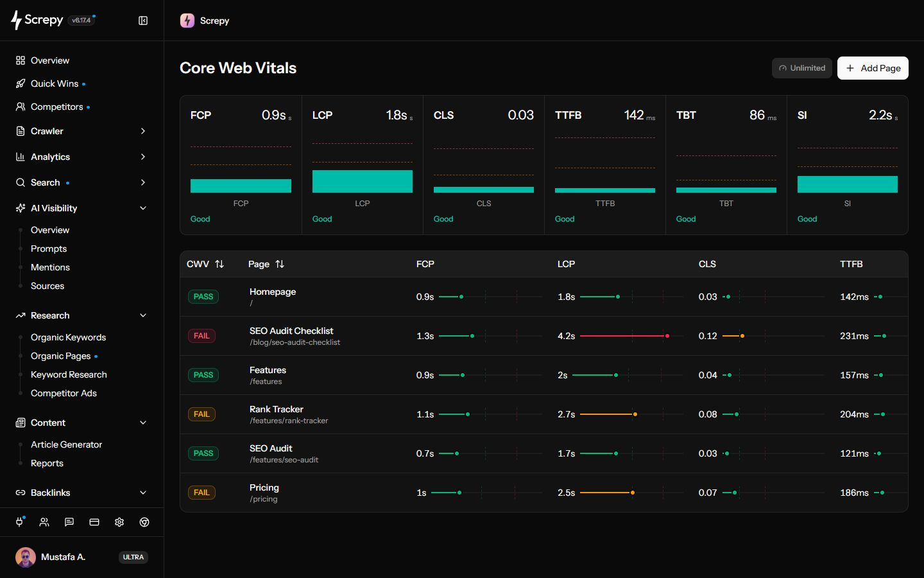Open the feedback chat icon
The image size is (924, 578).
pos(69,522)
